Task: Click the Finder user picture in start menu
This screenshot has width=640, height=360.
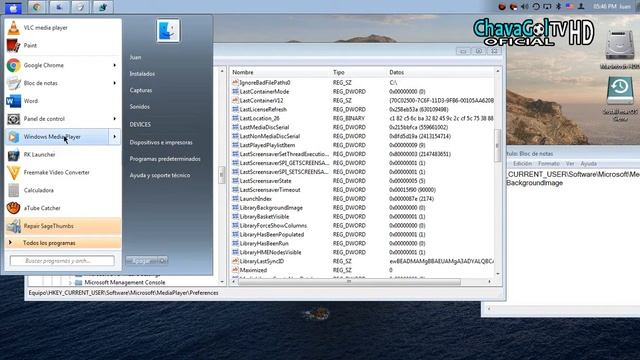Action: tap(168, 31)
